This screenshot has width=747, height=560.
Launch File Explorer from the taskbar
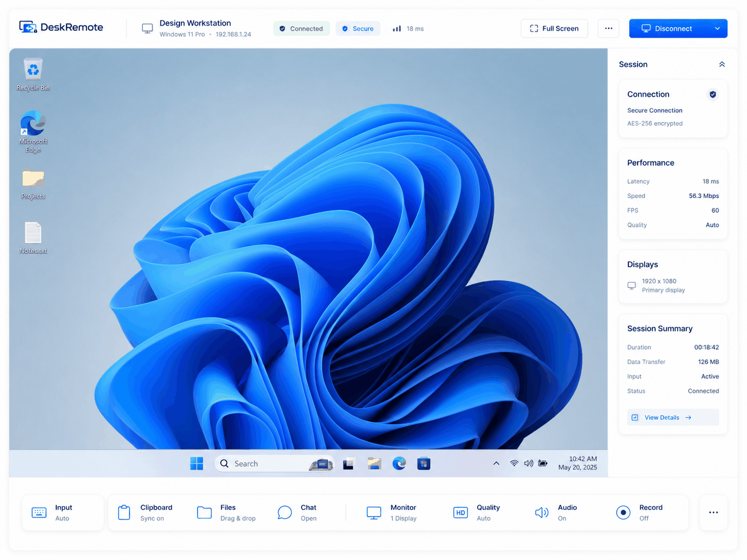tap(374, 464)
